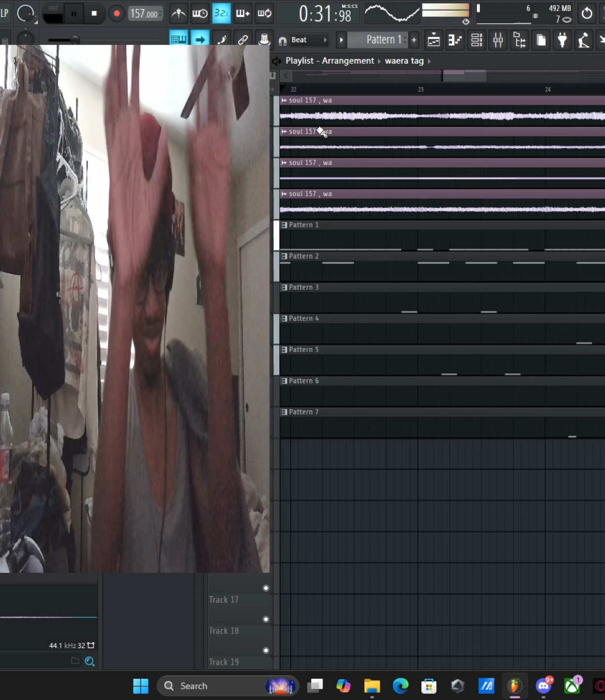This screenshot has width=605, height=700.
Task: Click the folder icon in bottom-left panel
Action: click(x=75, y=661)
